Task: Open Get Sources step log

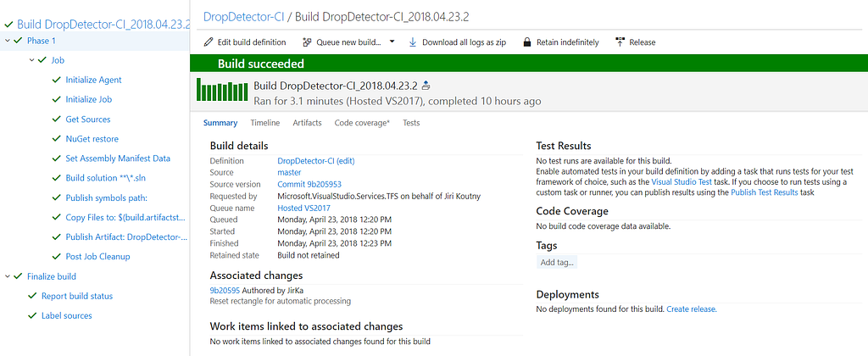Action: click(x=88, y=119)
